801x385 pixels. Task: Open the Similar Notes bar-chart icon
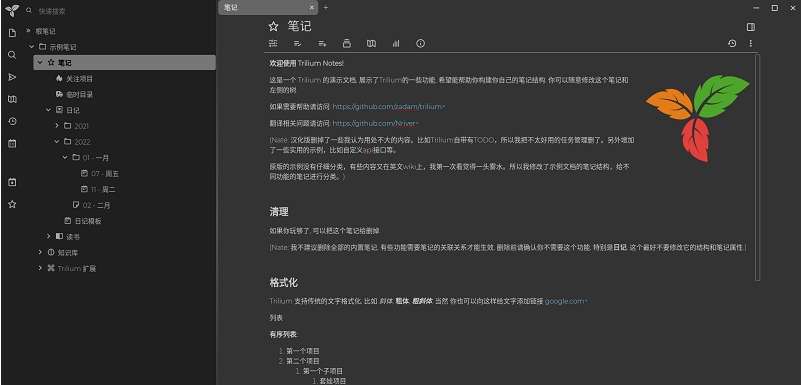pyautogui.click(x=396, y=43)
